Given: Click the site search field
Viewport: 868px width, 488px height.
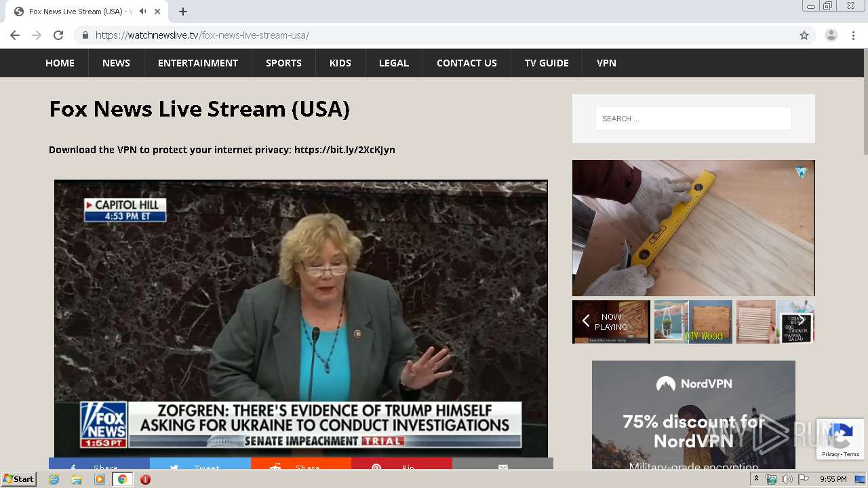Looking at the screenshot, I should click(693, 119).
